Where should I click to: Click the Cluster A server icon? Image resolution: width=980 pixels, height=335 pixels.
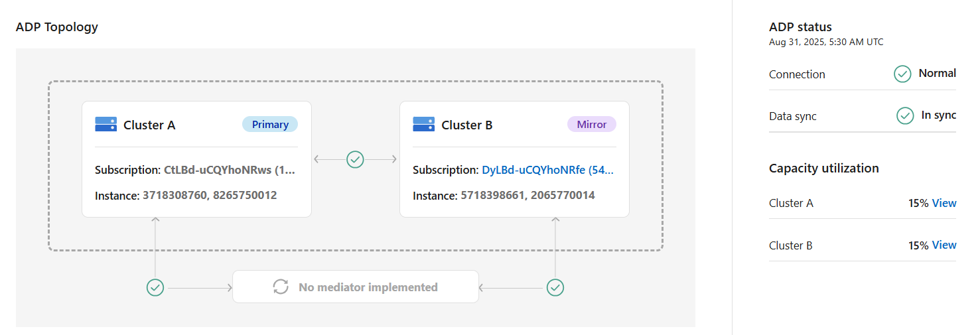(x=105, y=124)
